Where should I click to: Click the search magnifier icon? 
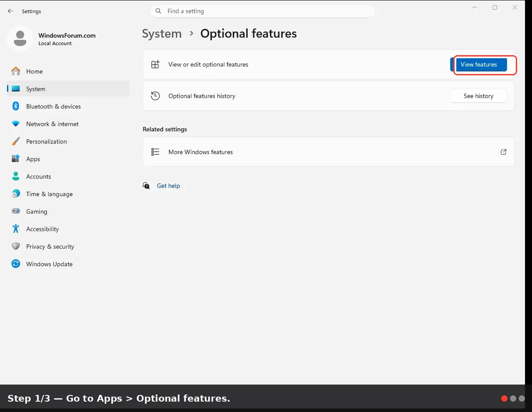tap(158, 11)
